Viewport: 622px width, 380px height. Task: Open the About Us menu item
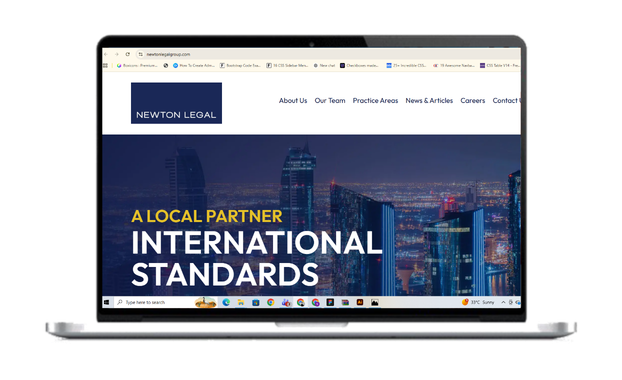tap(293, 101)
